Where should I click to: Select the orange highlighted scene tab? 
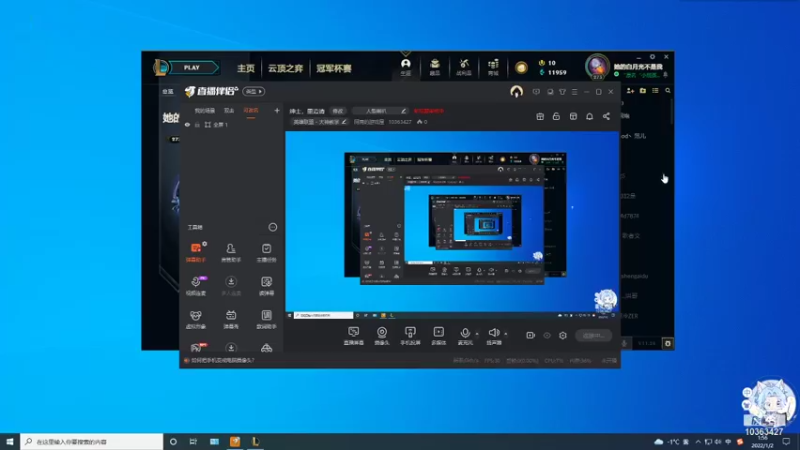[x=251, y=111]
